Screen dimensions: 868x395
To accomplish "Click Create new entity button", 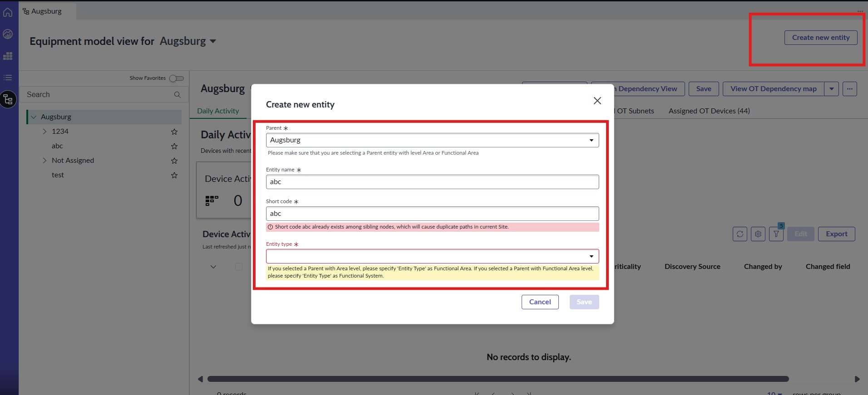I will click(821, 38).
